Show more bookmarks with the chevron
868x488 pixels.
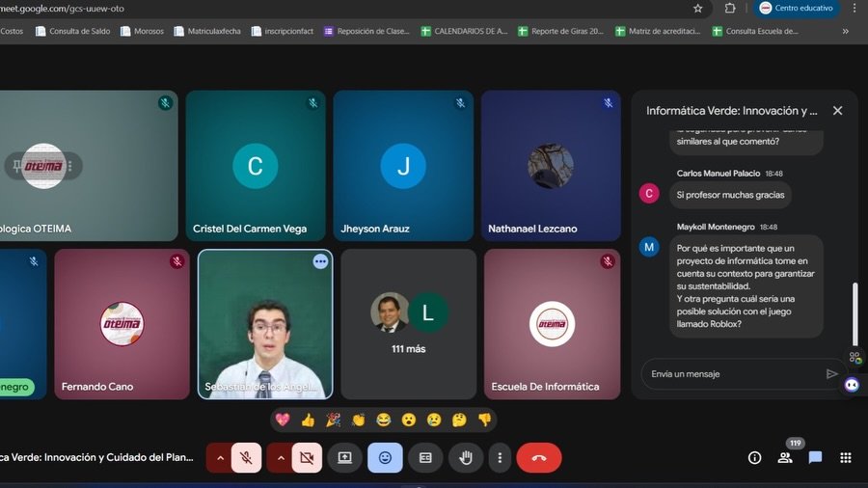[x=846, y=31]
